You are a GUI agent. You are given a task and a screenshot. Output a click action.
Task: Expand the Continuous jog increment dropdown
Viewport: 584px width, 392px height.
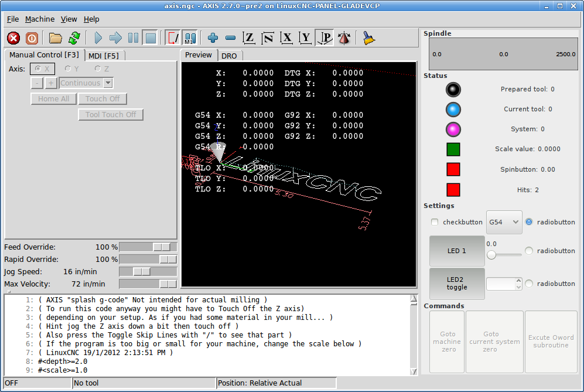tap(108, 83)
